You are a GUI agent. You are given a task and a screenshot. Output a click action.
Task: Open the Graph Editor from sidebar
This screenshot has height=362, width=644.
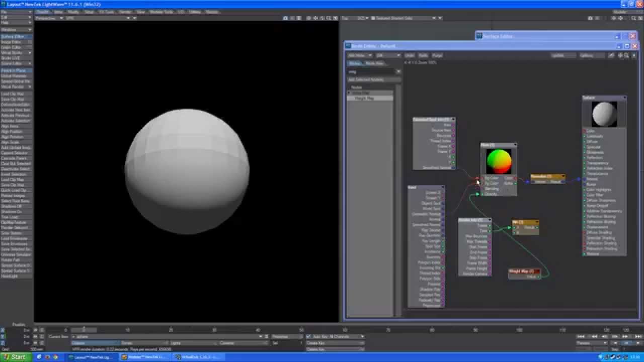click(x=16, y=48)
